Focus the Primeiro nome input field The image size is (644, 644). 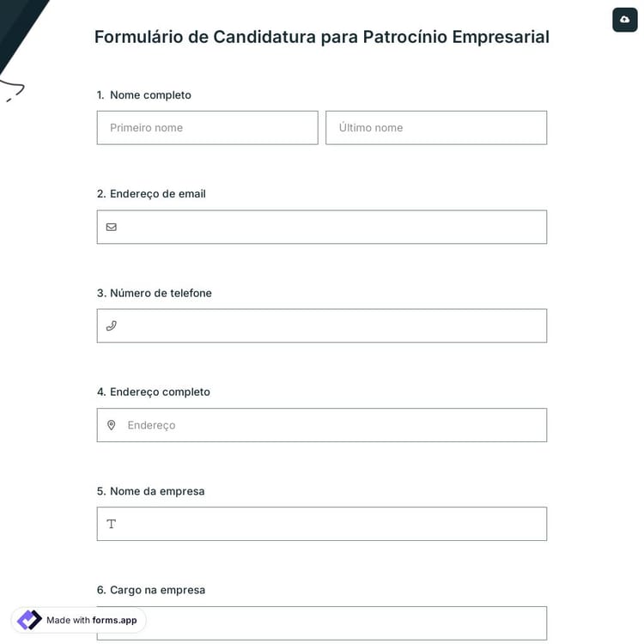tap(207, 128)
